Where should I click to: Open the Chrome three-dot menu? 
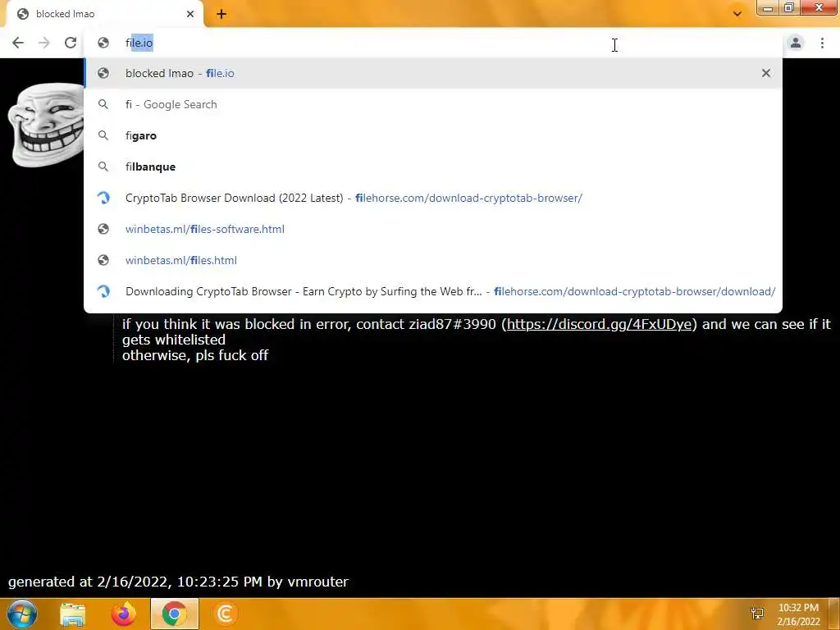point(822,43)
